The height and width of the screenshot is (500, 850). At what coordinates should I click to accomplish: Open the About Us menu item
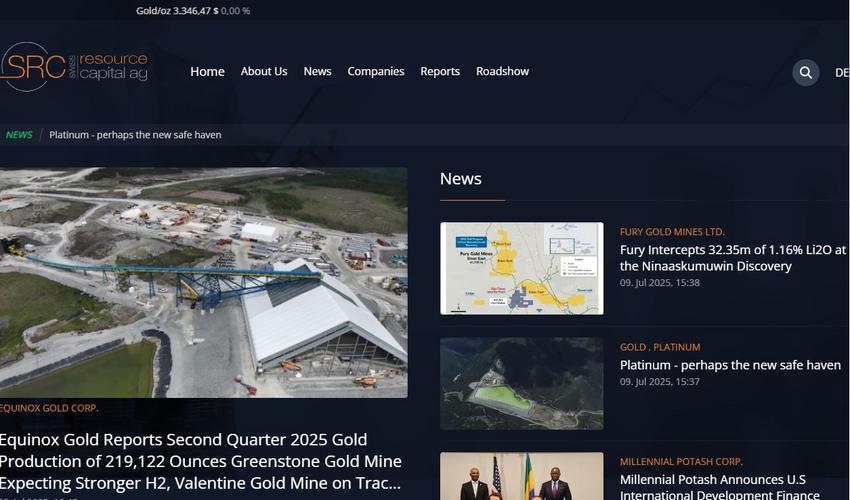(x=264, y=71)
